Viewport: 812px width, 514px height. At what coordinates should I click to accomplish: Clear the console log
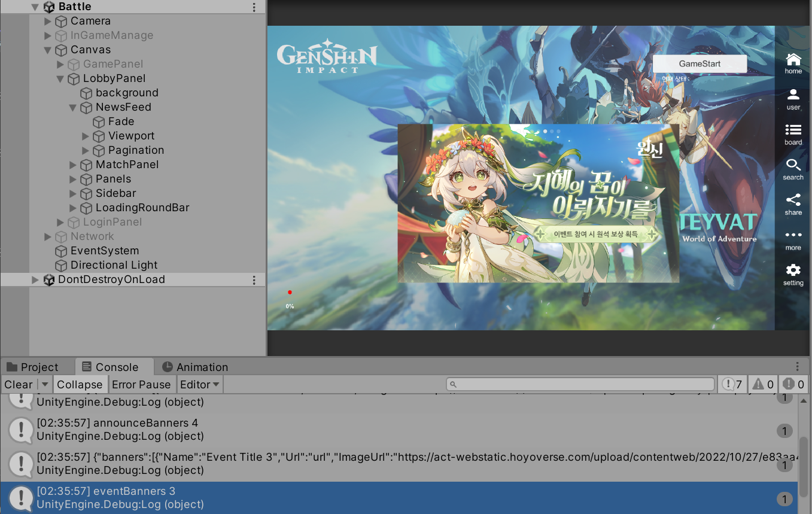(x=19, y=384)
